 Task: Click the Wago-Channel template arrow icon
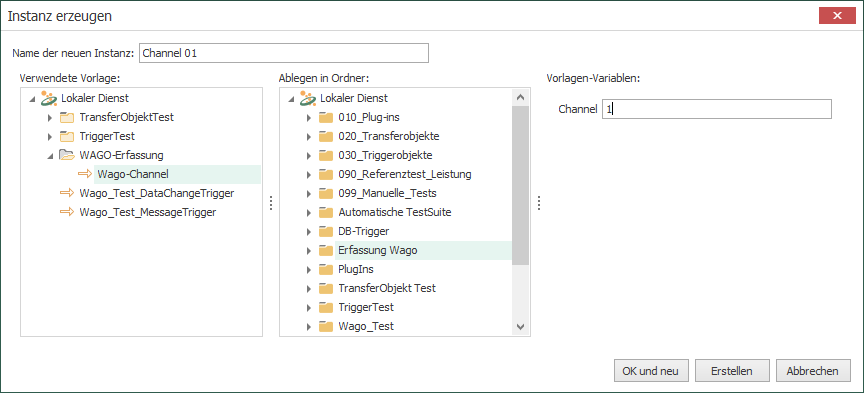85,174
